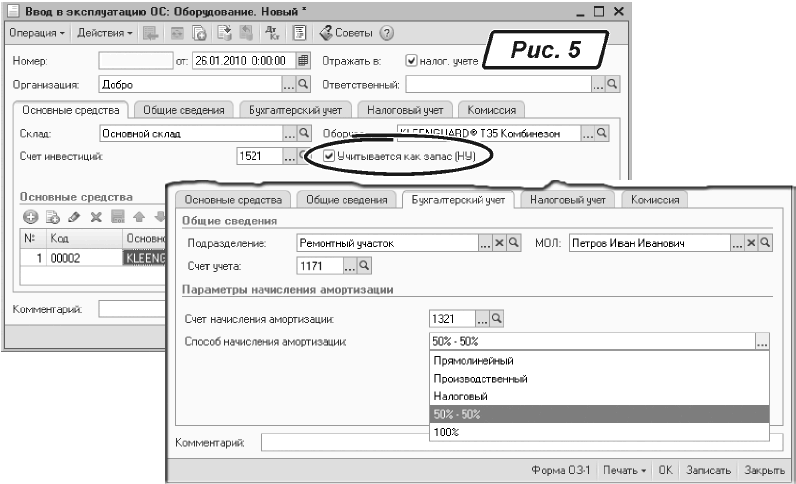Screen dimensions: 796x484
Task: Uncheck Учитывается как запас (НУ) checkbox
Action: point(330,156)
